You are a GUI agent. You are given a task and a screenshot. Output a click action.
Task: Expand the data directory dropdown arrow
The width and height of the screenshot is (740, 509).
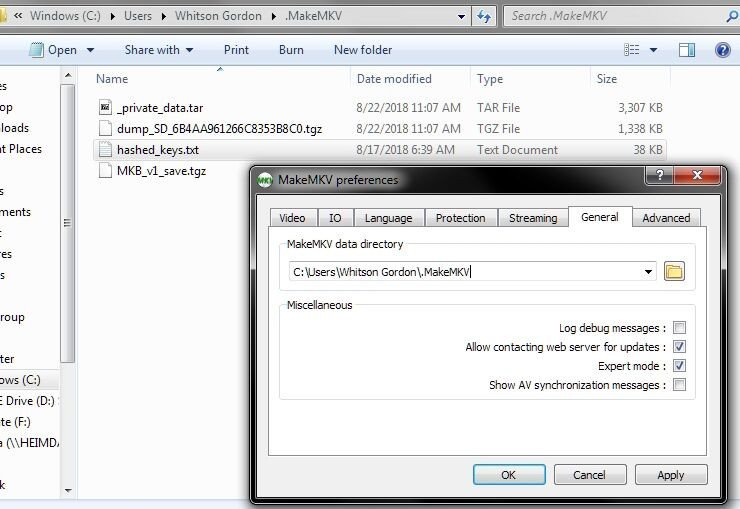click(648, 272)
